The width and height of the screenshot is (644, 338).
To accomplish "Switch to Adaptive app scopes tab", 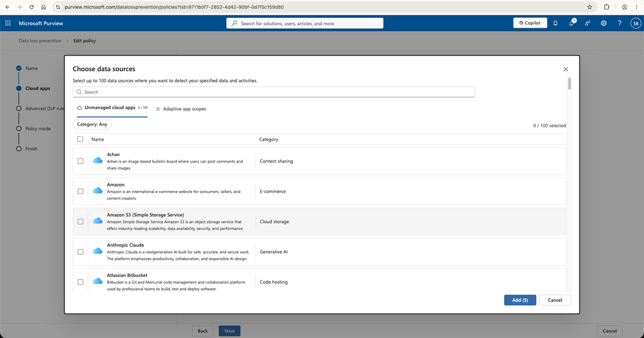I will point(181,109).
